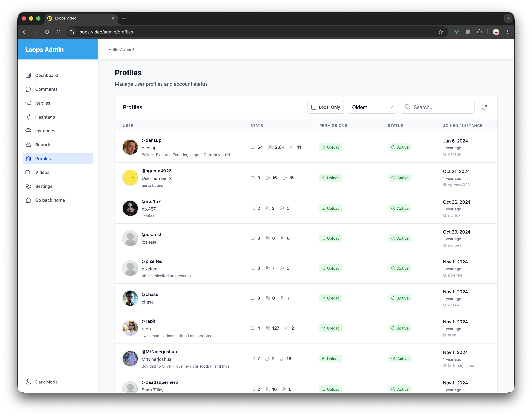Click the @raph user avatar
This screenshot has width=532, height=416.
click(x=130, y=328)
